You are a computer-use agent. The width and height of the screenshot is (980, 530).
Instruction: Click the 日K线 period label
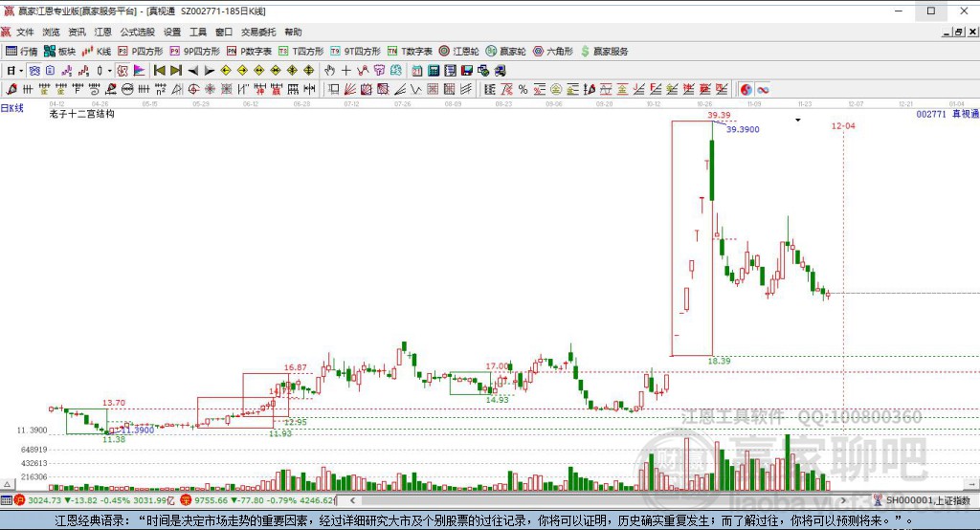point(11,108)
